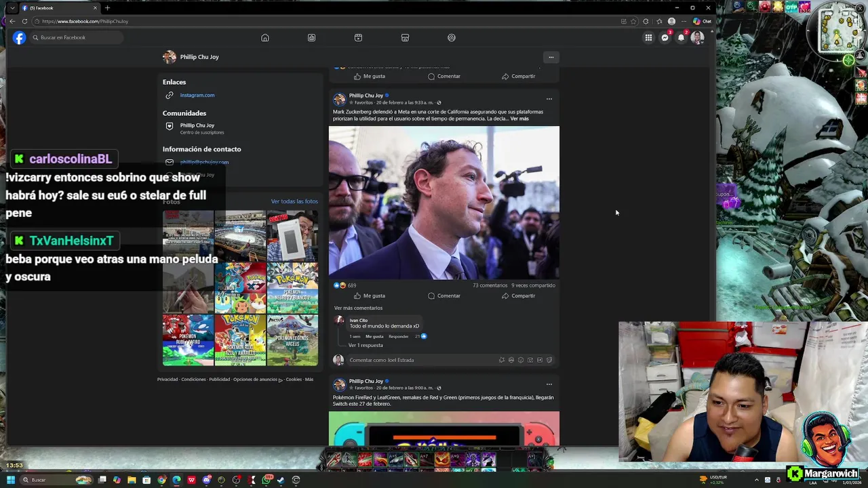Attach a photo using comment camera icon

530,360
